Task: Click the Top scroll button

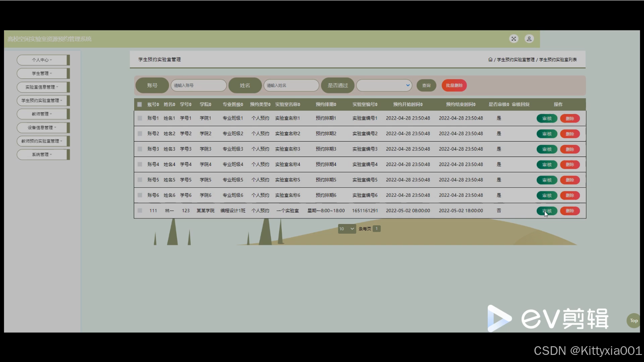Action: click(633, 321)
